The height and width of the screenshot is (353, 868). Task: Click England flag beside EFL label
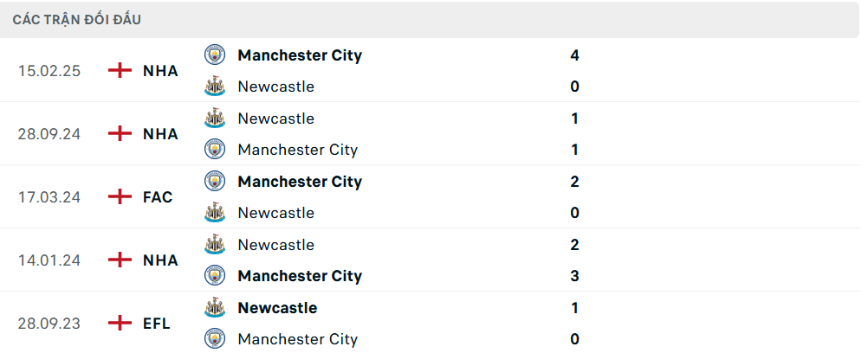pos(120,324)
